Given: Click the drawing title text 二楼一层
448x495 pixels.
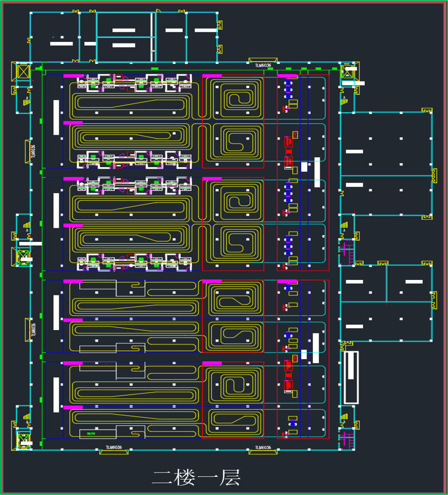Looking at the screenshot, I should (x=196, y=477).
